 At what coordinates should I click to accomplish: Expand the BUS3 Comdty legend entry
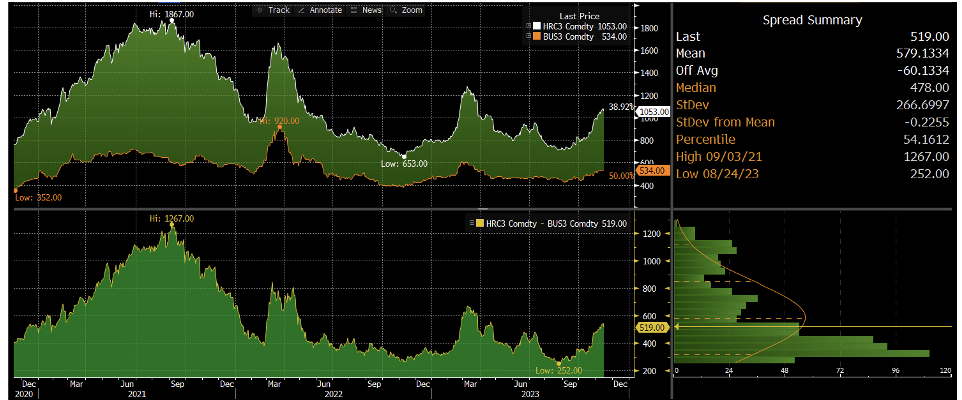coord(528,36)
